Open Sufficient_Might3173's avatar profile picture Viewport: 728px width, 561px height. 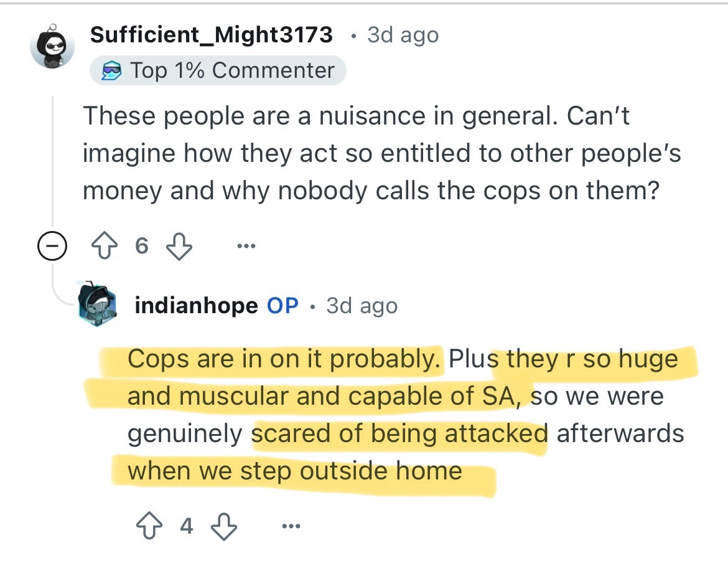[x=53, y=47]
